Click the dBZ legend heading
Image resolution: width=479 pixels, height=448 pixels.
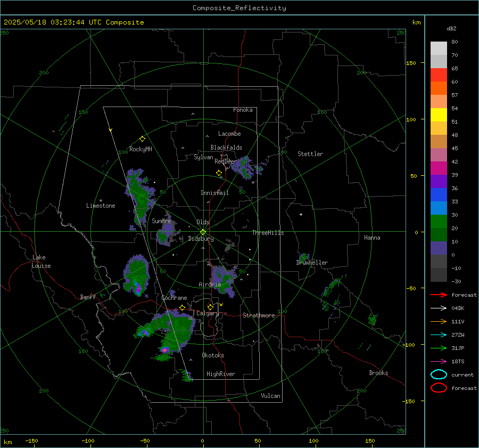(x=451, y=28)
